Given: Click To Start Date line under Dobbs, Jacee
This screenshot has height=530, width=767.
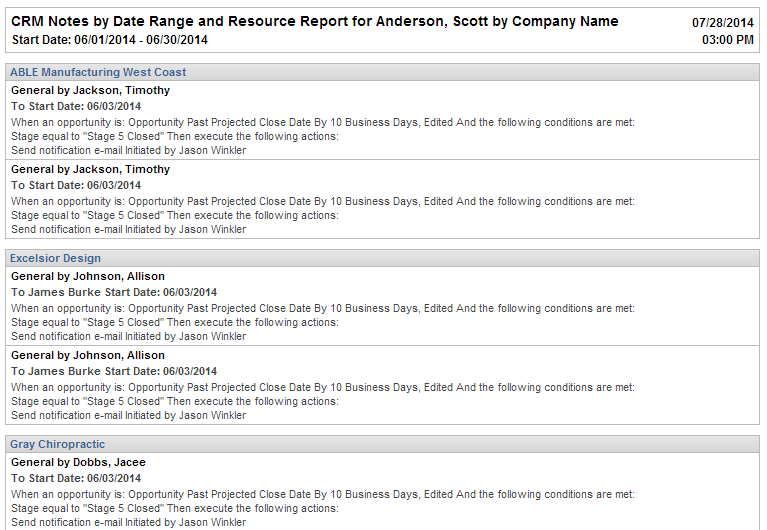Looking at the screenshot, I should click(x=76, y=478).
